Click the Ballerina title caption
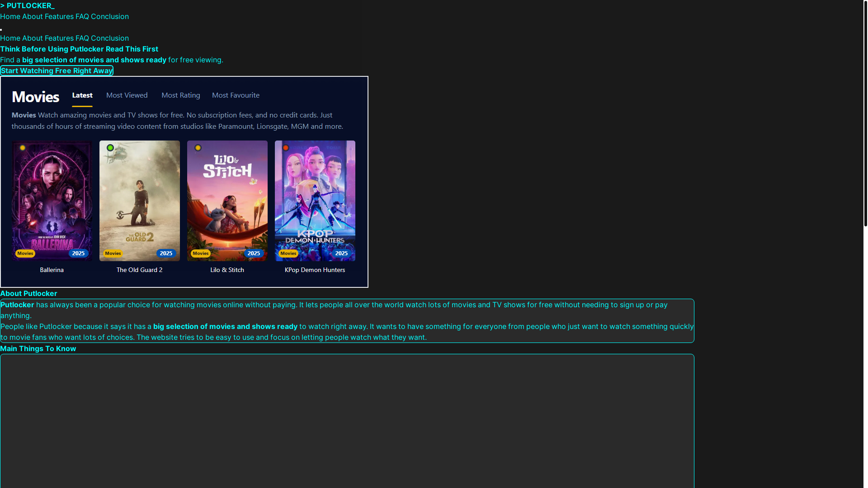Image resolution: width=868 pixels, height=488 pixels. [52, 270]
